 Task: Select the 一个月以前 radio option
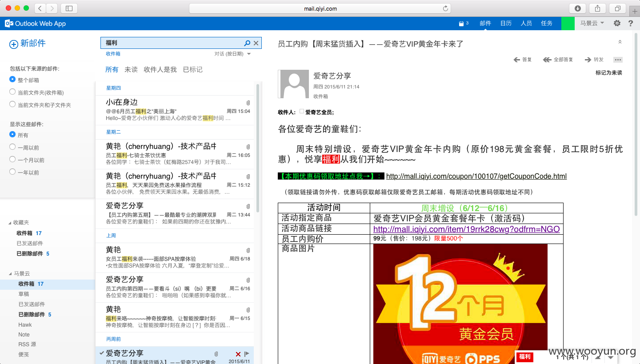click(12, 160)
